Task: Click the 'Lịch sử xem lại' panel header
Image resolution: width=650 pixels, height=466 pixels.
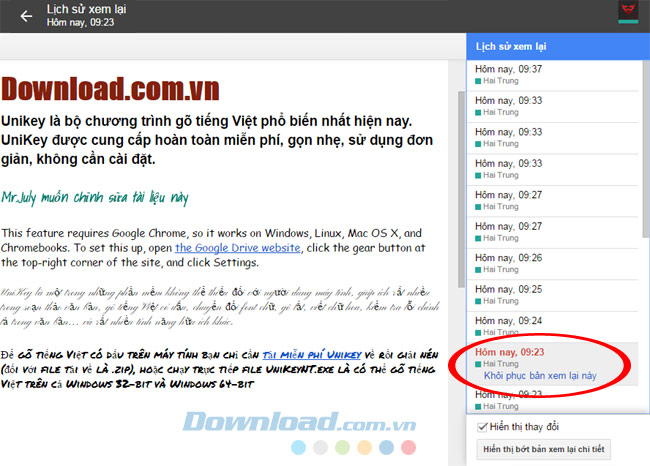Action: (558, 46)
